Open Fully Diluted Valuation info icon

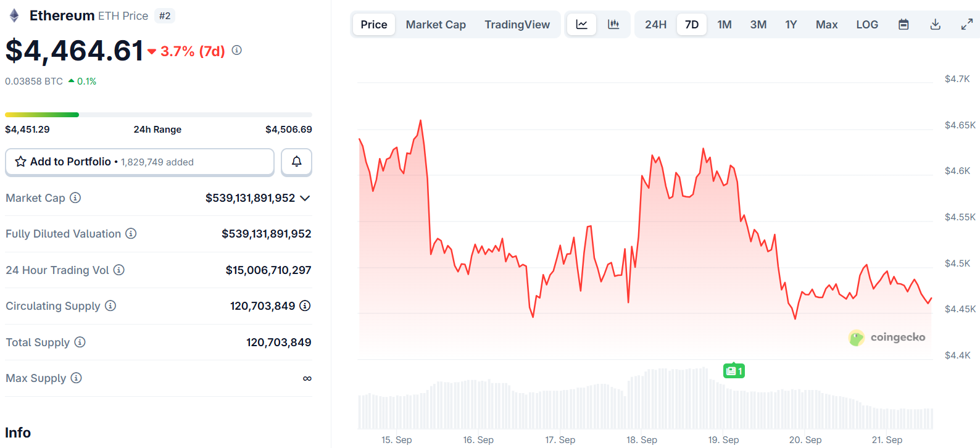[x=131, y=233]
